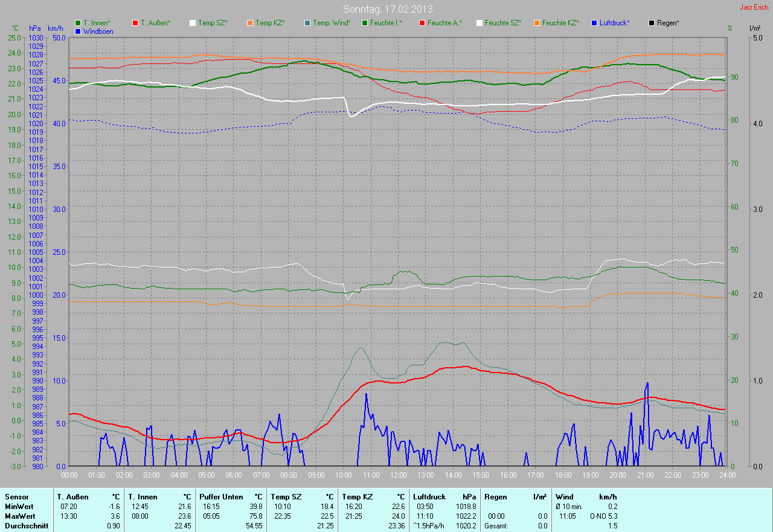This screenshot has width=773, height=532.
Task: Click the Jarz Erich text link
Action: pos(754,7)
